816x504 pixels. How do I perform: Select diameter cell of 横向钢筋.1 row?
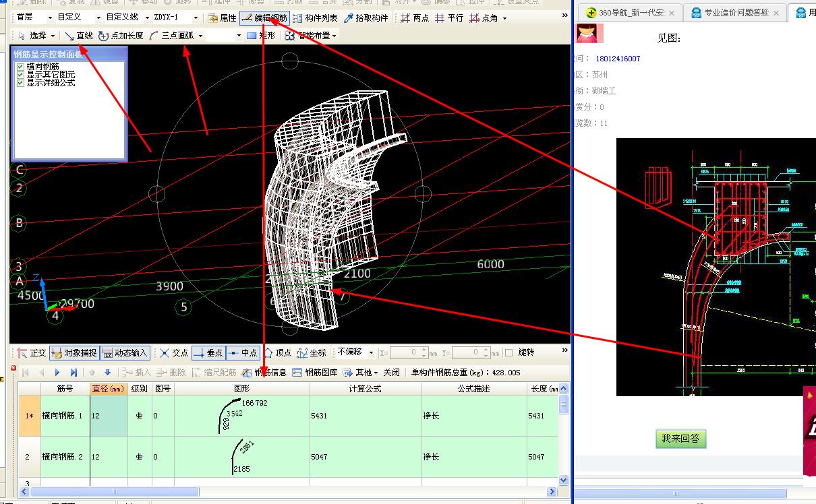click(x=109, y=416)
